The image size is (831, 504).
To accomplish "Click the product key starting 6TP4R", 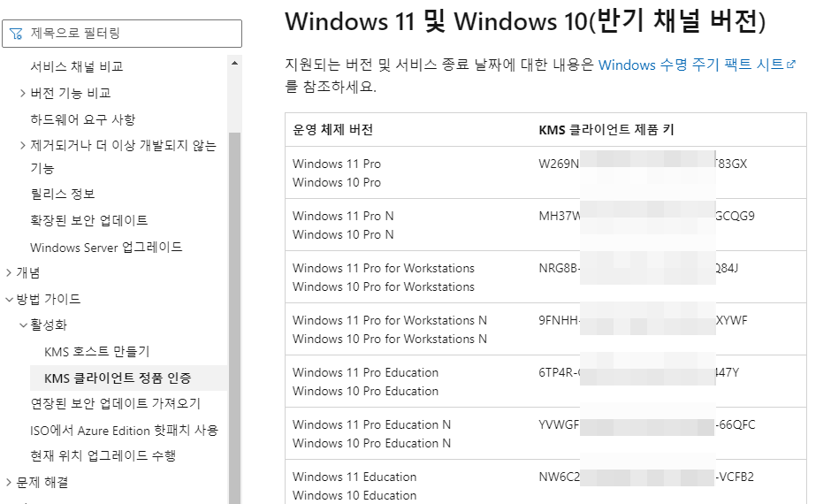I will 639,372.
